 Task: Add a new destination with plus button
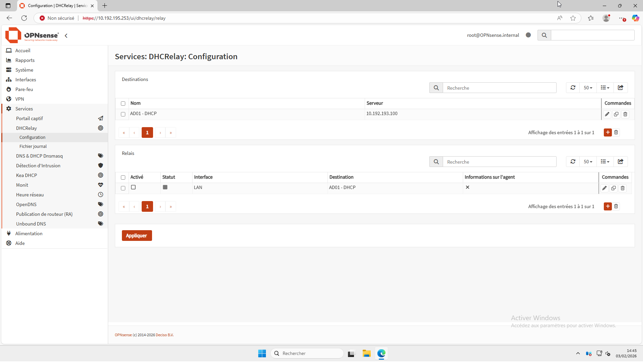click(x=608, y=132)
